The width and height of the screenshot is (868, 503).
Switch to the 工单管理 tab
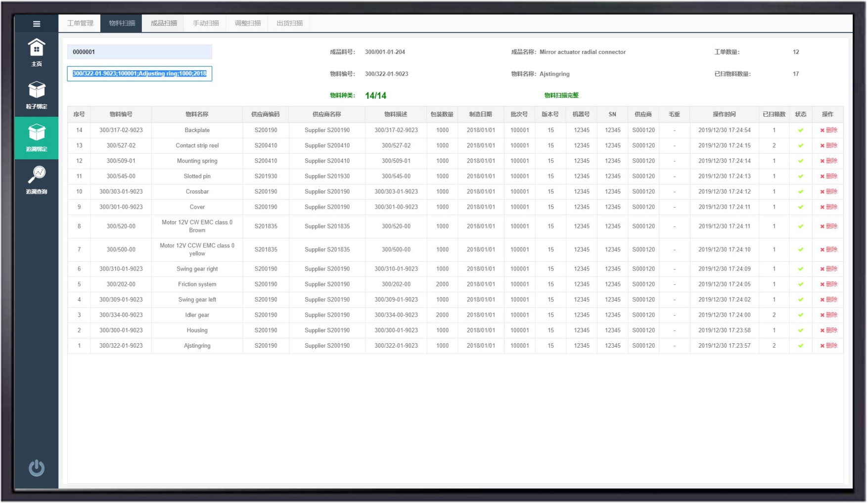point(80,23)
